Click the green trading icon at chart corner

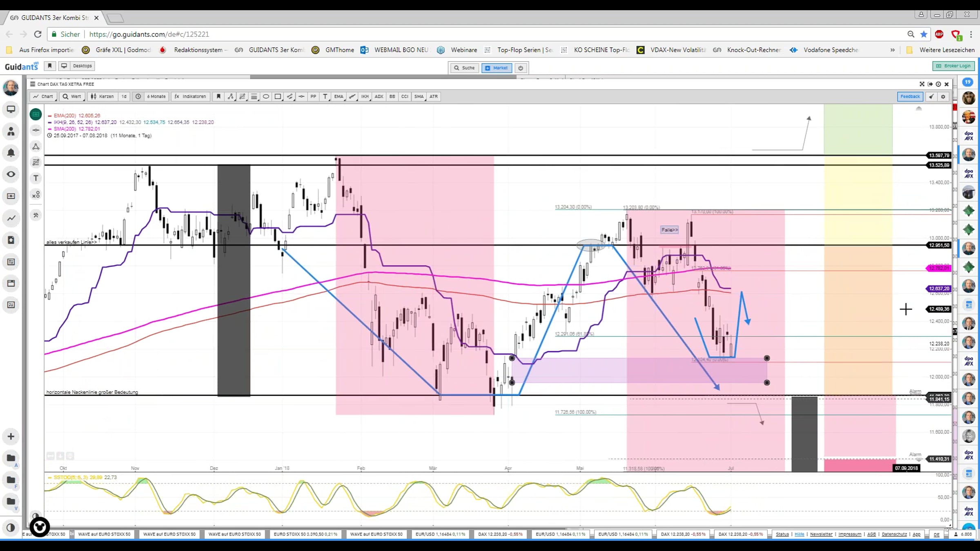(x=36, y=114)
